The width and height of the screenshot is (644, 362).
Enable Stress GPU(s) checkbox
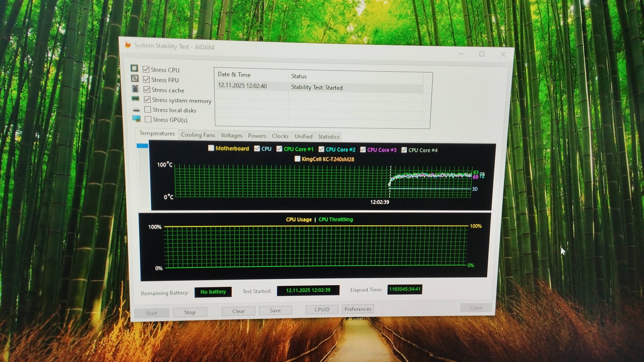[148, 119]
